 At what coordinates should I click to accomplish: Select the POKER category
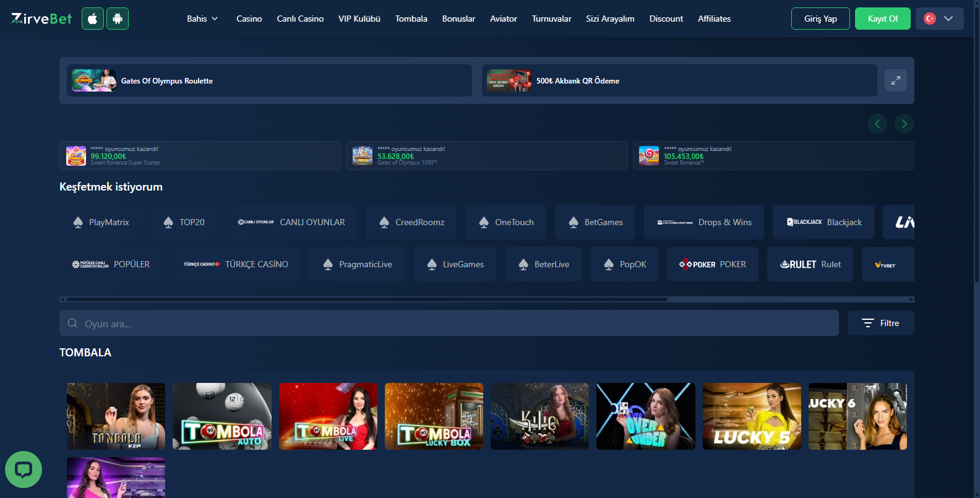pyautogui.click(x=713, y=264)
